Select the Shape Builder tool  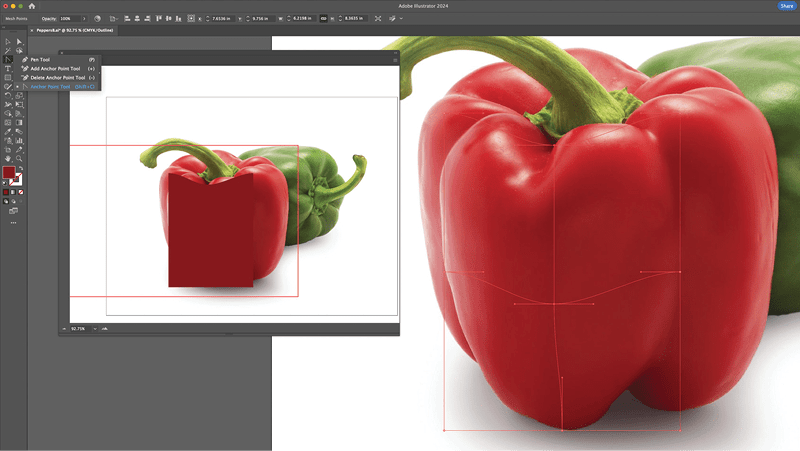[x=8, y=113]
